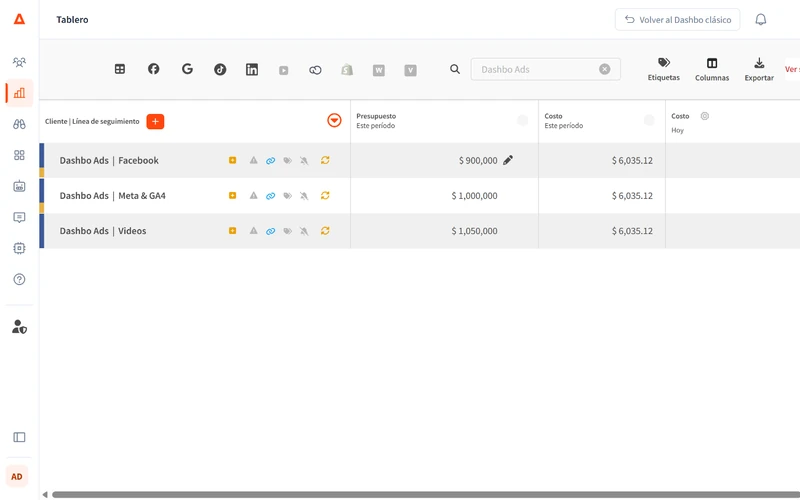Filter by W platform icon
The width and height of the screenshot is (800, 500).
(379, 70)
